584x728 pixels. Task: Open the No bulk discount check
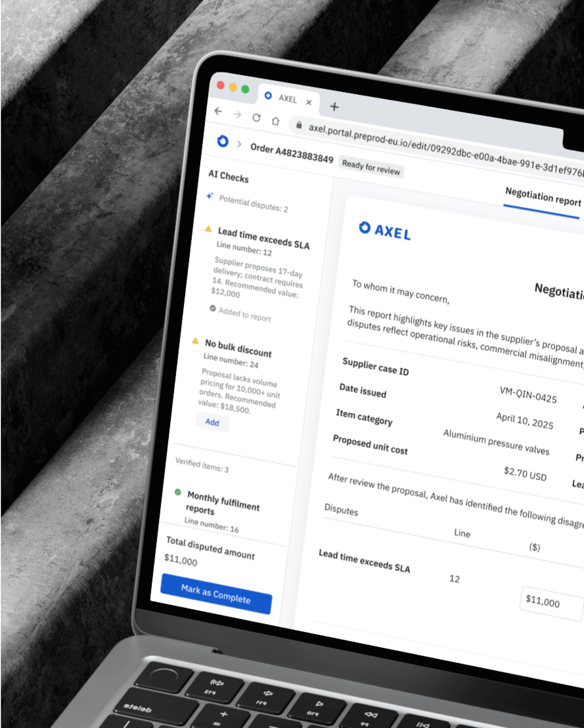tap(238, 348)
